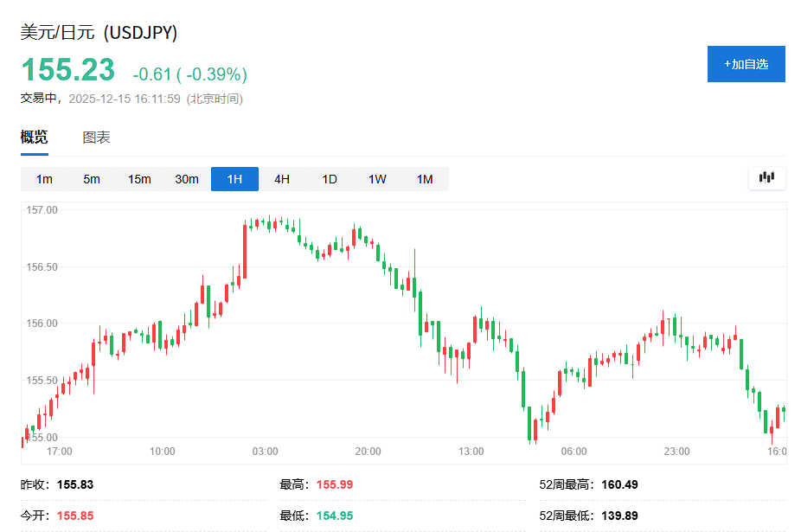Select the 1W weekly timeframe
Screen dimensions: 801x532
pyautogui.click(x=376, y=178)
